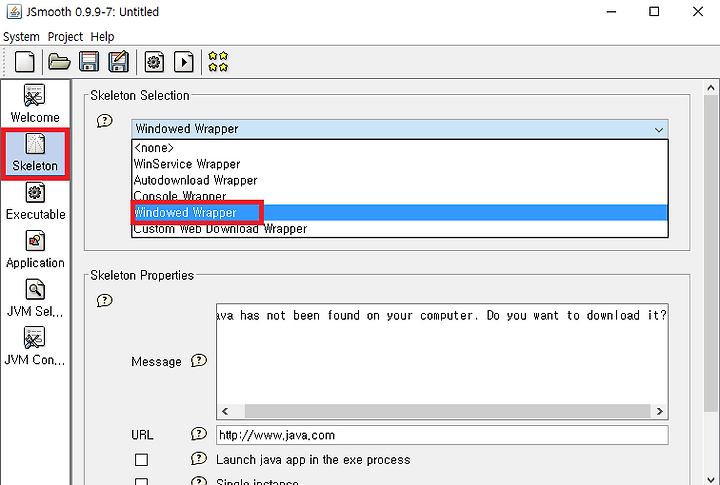Select the Skeleton sidebar panel
Screen dimensions: 720x485
(35, 153)
